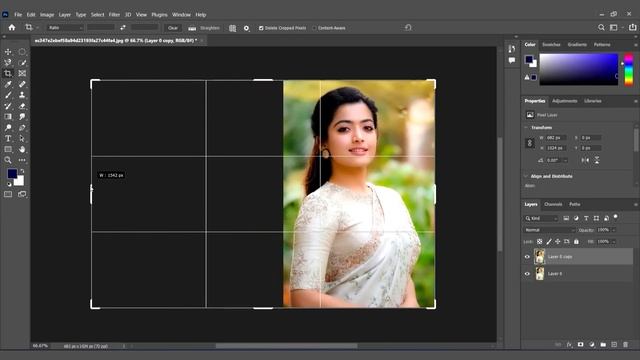The height and width of the screenshot is (360, 640).
Task: Click the Clear button
Action: click(x=173, y=28)
